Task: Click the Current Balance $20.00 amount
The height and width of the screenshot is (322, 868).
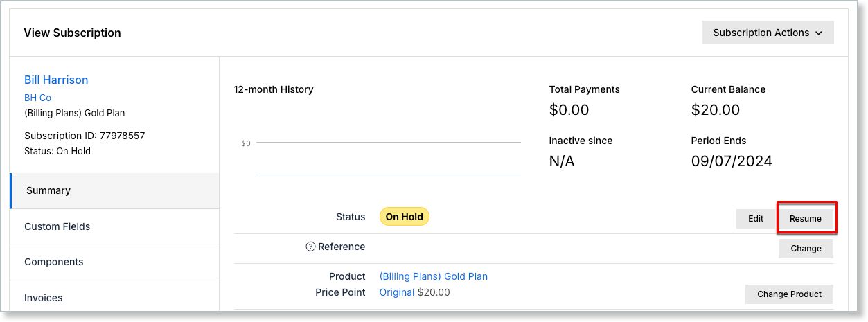Action: click(x=716, y=110)
